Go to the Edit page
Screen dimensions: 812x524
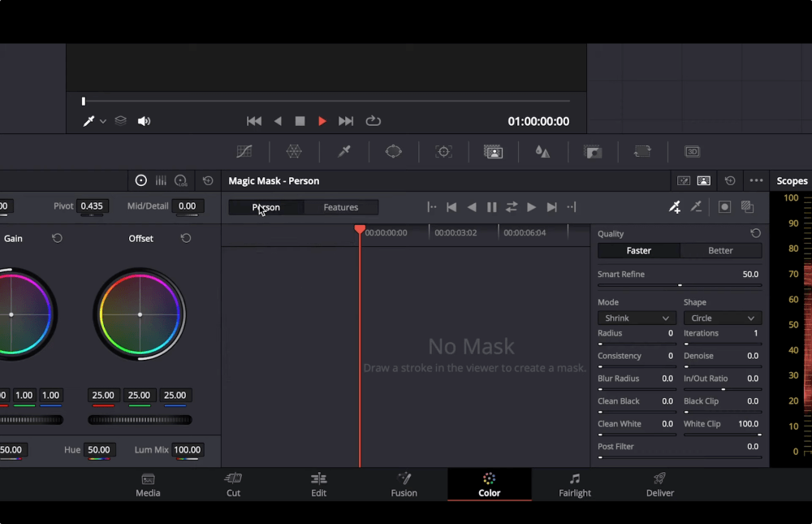(x=318, y=485)
